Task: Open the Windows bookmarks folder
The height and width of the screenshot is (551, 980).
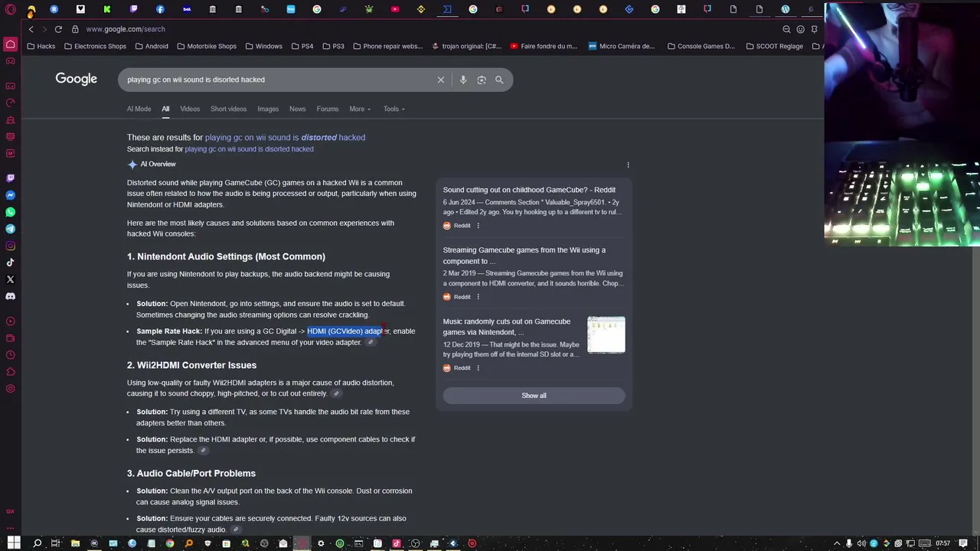Action: point(264,46)
